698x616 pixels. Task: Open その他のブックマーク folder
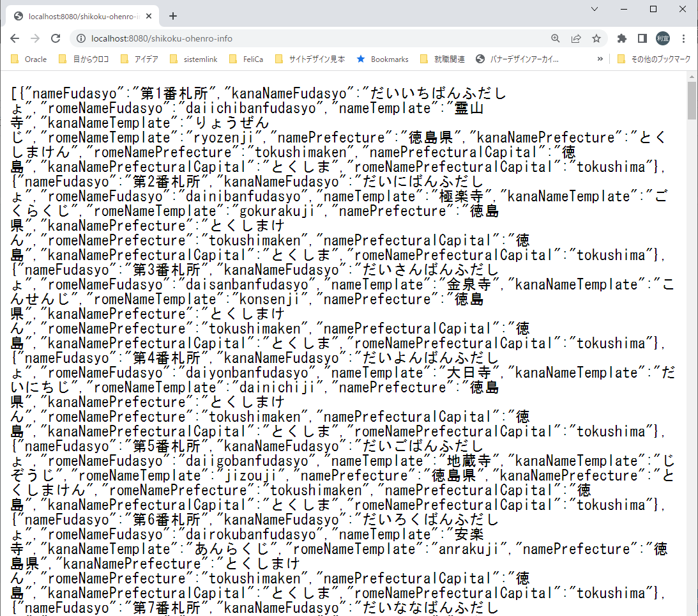pyautogui.click(x=653, y=59)
